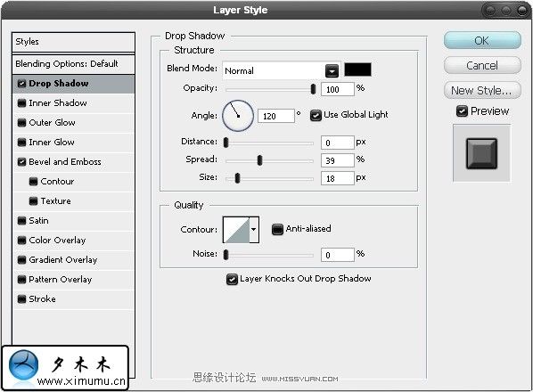Click the Size value field

point(338,178)
